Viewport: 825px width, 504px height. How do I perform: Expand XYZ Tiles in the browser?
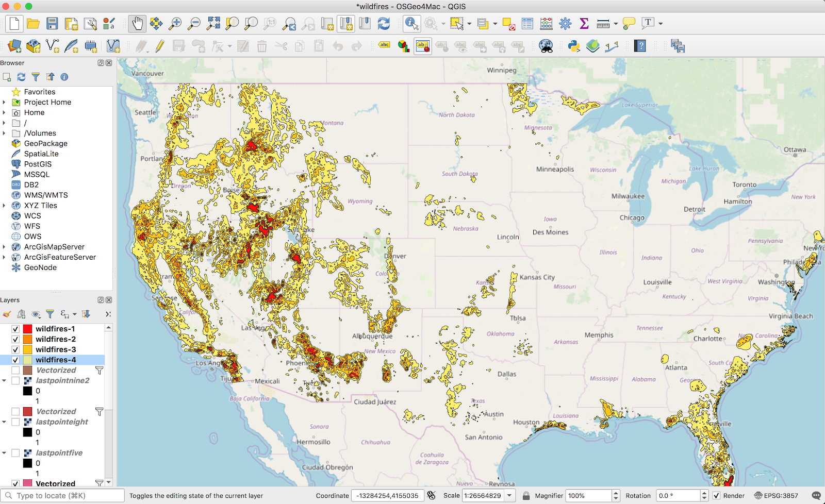[4, 205]
